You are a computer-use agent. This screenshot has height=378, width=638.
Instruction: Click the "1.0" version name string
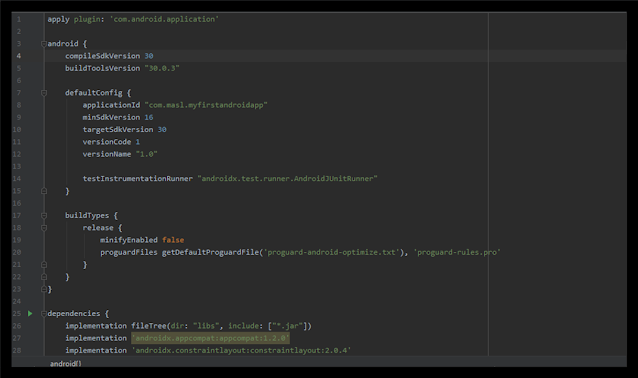pos(146,154)
